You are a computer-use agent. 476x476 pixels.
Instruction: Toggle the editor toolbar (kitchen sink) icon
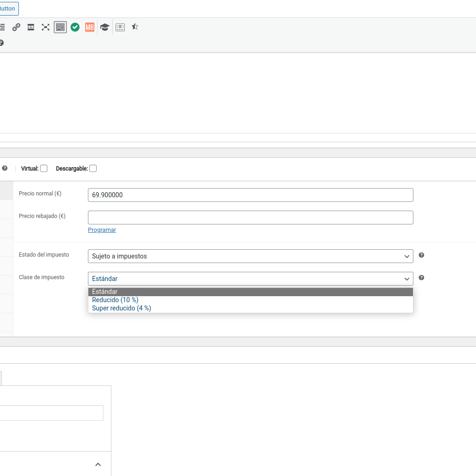coord(60,27)
